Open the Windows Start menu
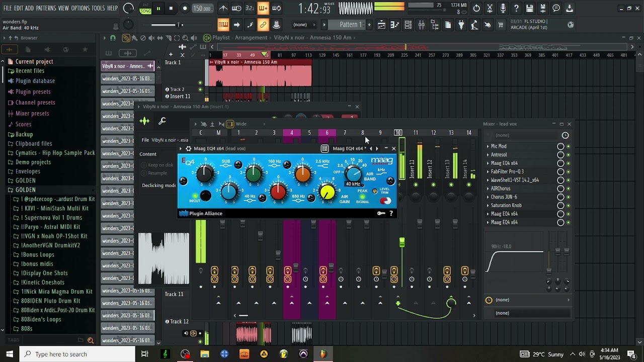Viewport: 644px width, 362px height. point(9,354)
